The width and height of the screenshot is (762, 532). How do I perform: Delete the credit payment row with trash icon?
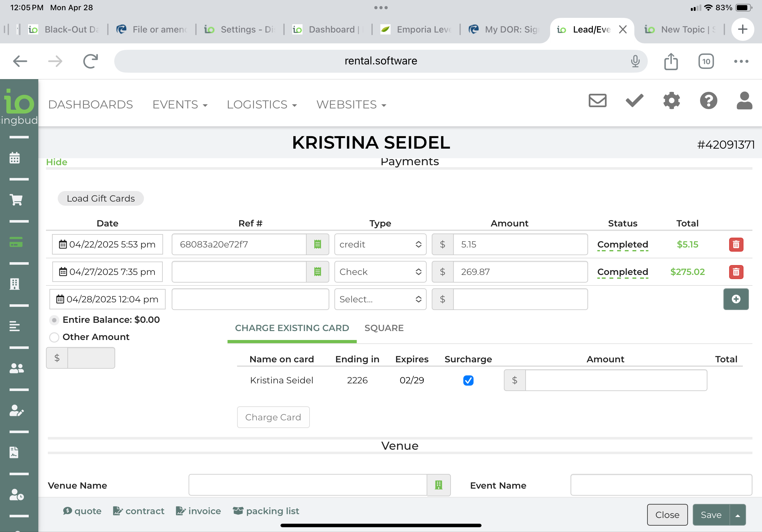736,244
